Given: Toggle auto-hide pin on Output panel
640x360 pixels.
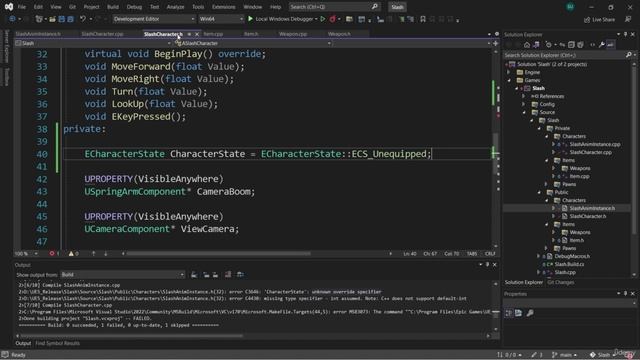Looking at the screenshot, I should point(487,264).
